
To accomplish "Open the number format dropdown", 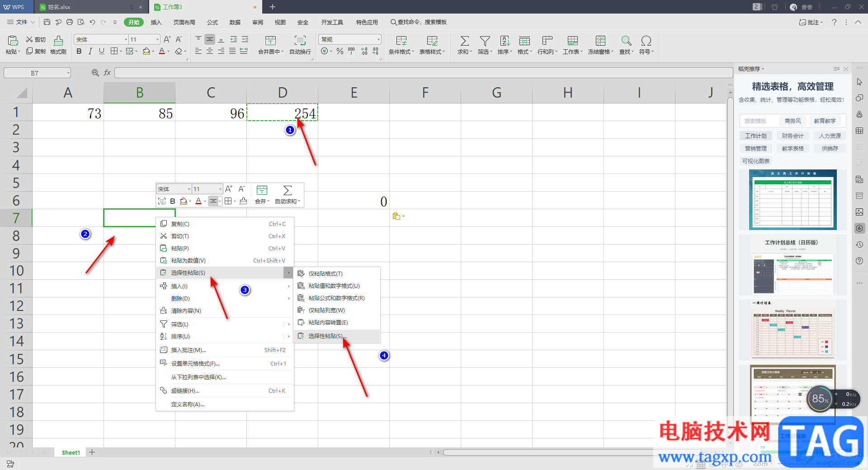I will point(378,40).
